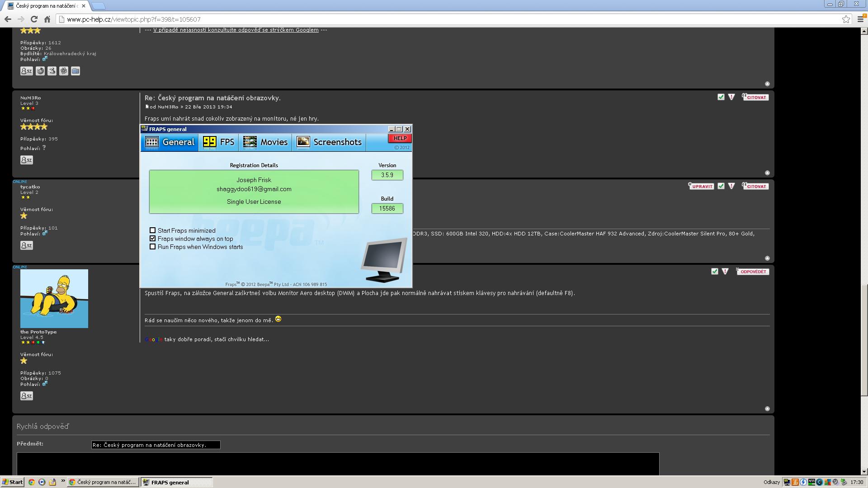868x488 pixels.
Task: Click the blue lightning bolt tray icon
Action: tap(804, 482)
